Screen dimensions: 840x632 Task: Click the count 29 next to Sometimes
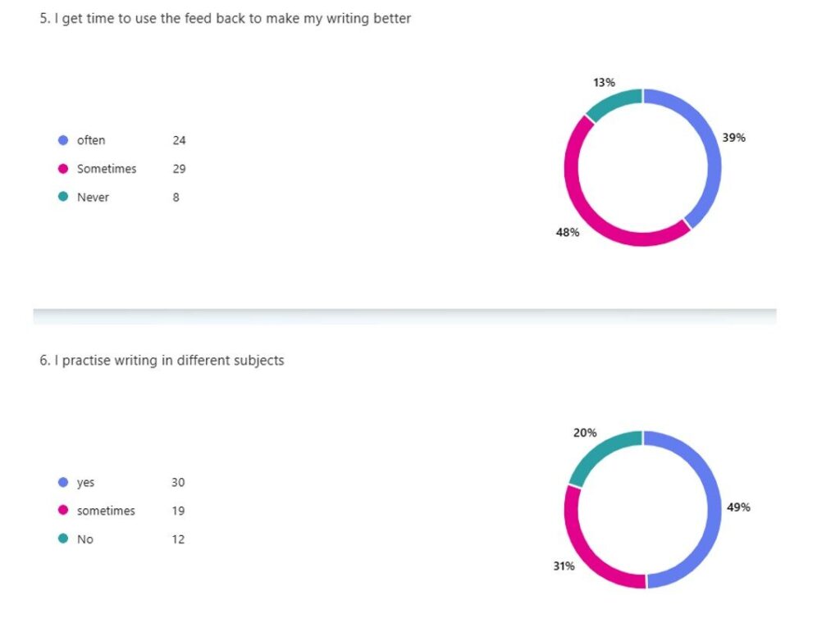click(x=179, y=169)
